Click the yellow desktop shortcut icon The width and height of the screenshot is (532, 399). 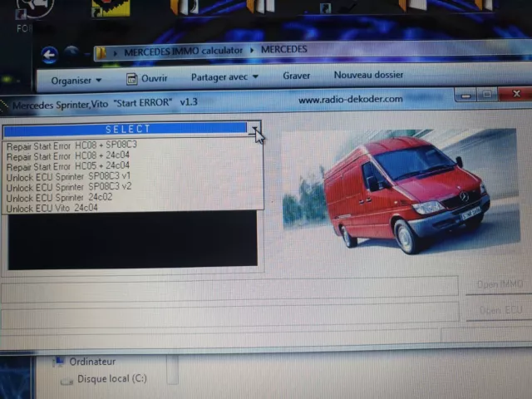(x=111, y=7)
